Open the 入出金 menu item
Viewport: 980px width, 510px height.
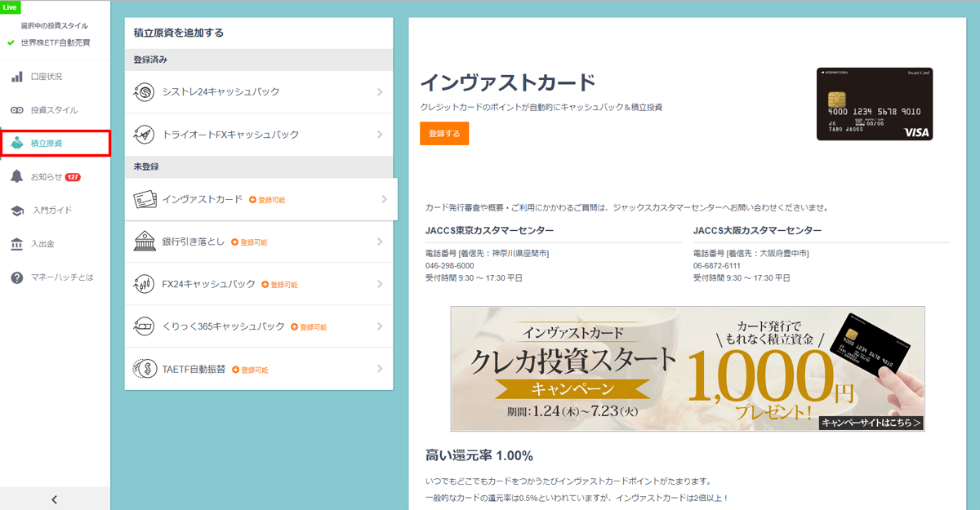coord(55,244)
